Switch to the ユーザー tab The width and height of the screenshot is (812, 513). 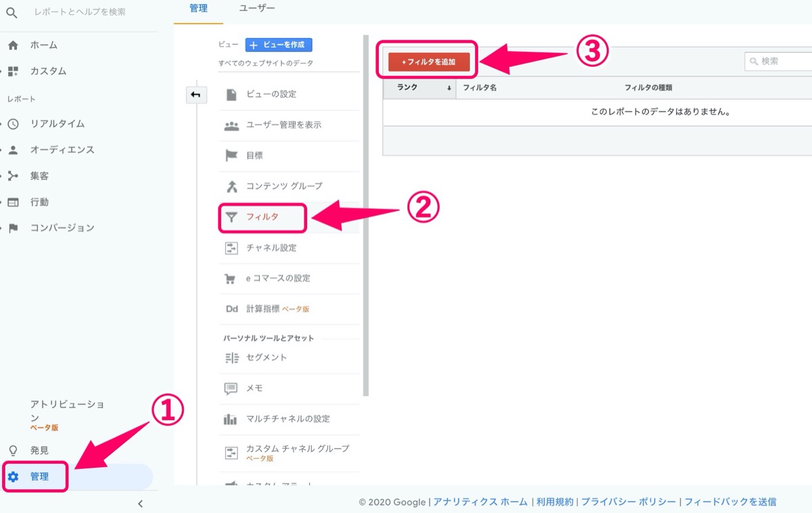pos(257,9)
